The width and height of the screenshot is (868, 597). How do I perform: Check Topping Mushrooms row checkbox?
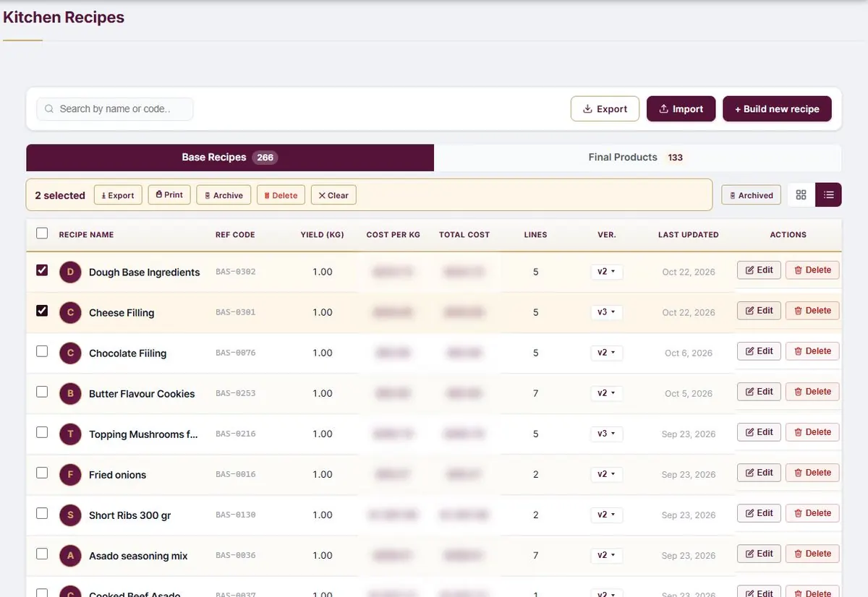[42, 432]
